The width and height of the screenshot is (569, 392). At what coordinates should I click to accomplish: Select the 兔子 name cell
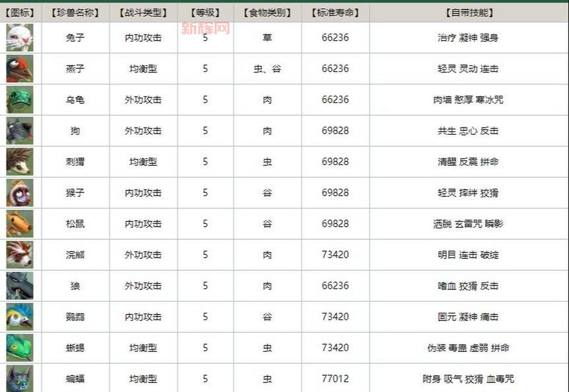(75, 38)
